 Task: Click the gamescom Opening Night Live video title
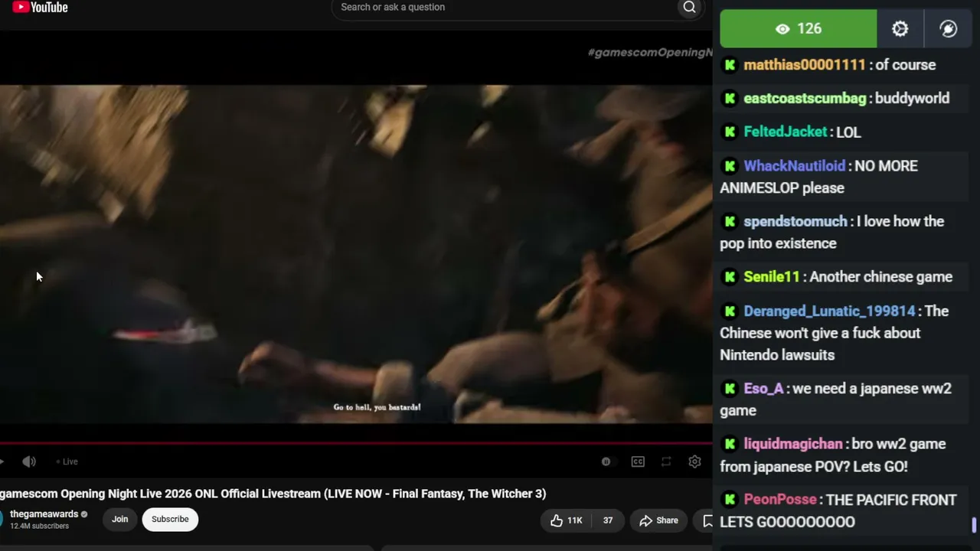273,494
